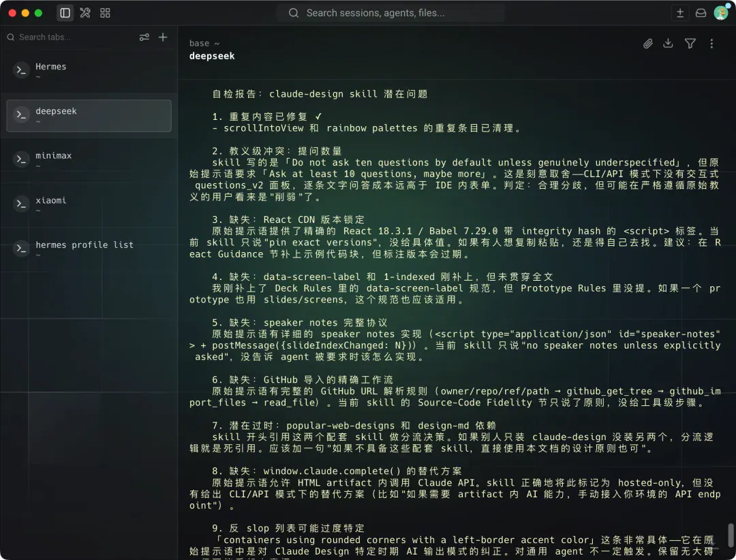The width and height of the screenshot is (736, 560).
Task: Click the search sessions input field
Action: point(390,13)
